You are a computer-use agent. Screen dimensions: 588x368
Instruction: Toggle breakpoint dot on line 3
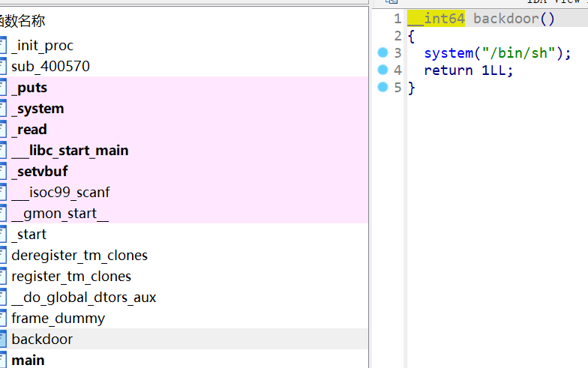point(382,52)
